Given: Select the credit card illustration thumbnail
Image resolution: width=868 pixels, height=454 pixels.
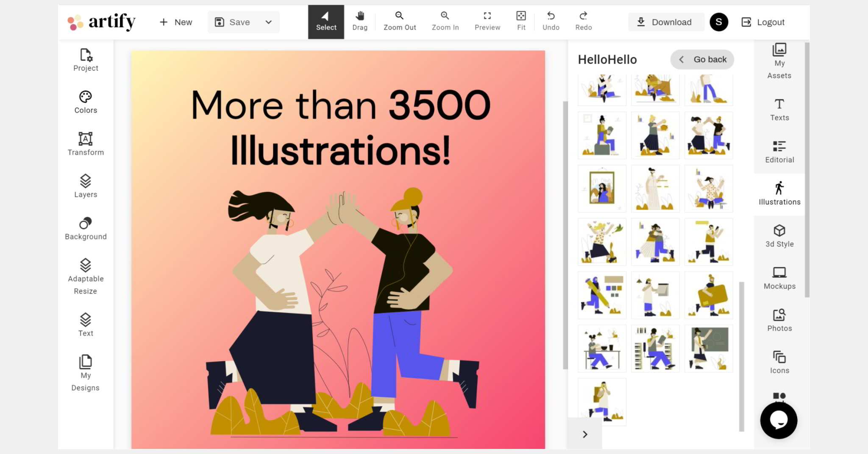Looking at the screenshot, I should (709, 296).
